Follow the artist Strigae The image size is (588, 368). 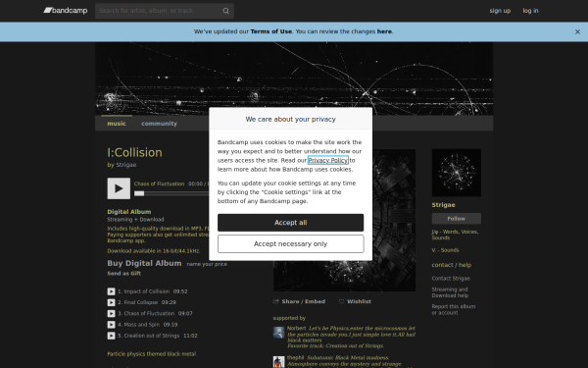point(456,219)
